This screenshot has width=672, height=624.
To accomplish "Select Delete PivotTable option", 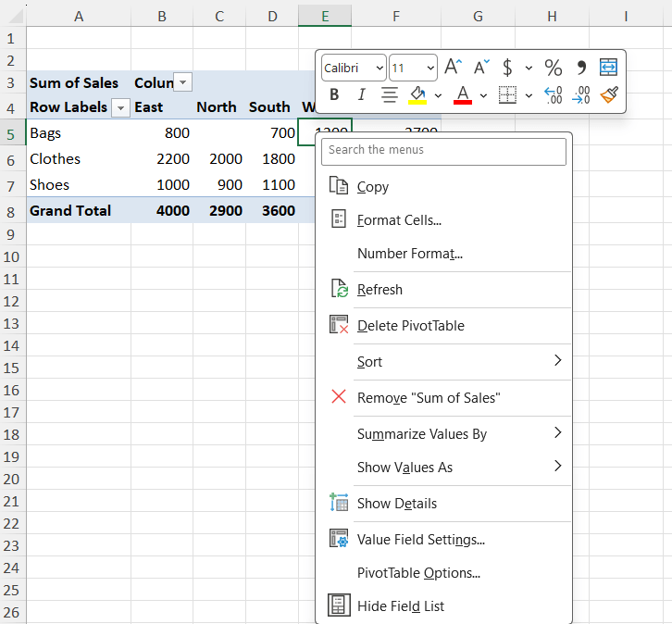I will point(410,326).
